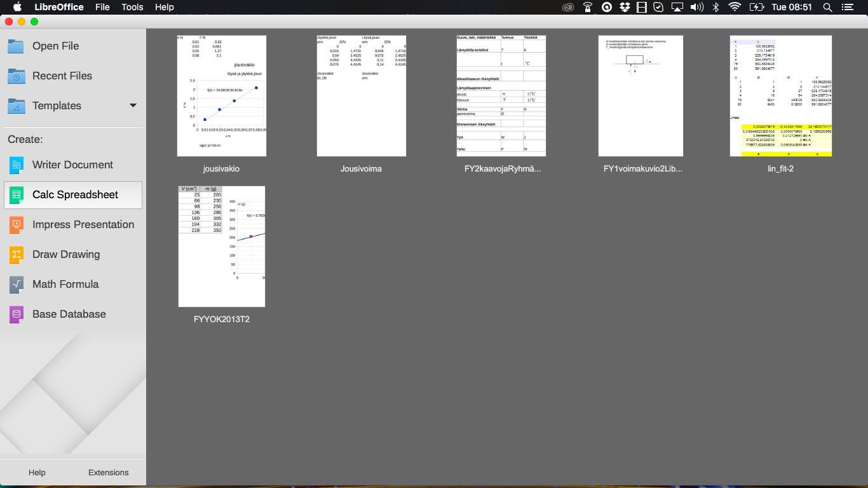Create a new Impress Presentation
The height and width of the screenshot is (488, 868).
click(73, 225)
